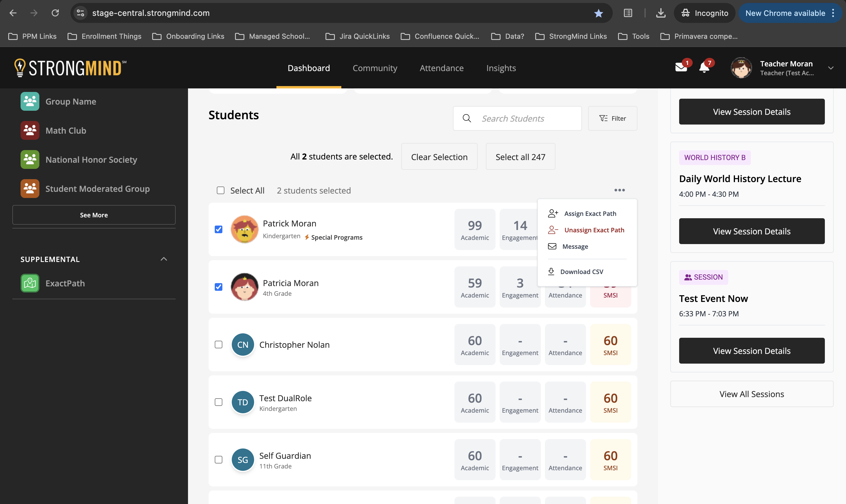Open the Tools bookmark folder
Screen dimensions: 846x504
pyautogui.click(x=634, y=36)
